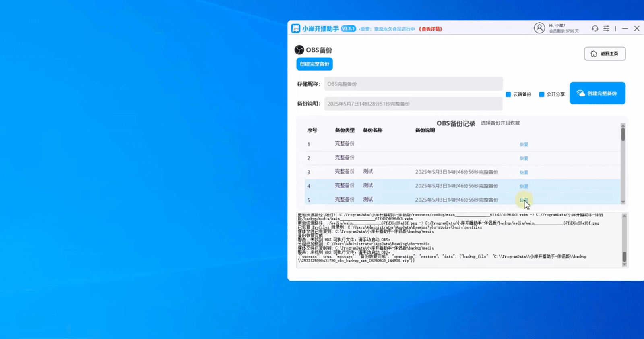Focus the 备份说明 input field
Image resolution: width=644 pixels, height=339 pixels.
(413, 104)
